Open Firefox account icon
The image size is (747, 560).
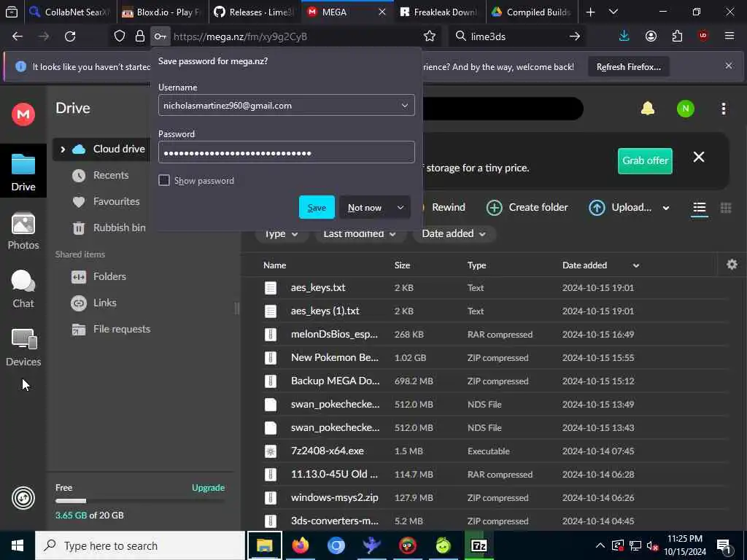pos(651,36)
